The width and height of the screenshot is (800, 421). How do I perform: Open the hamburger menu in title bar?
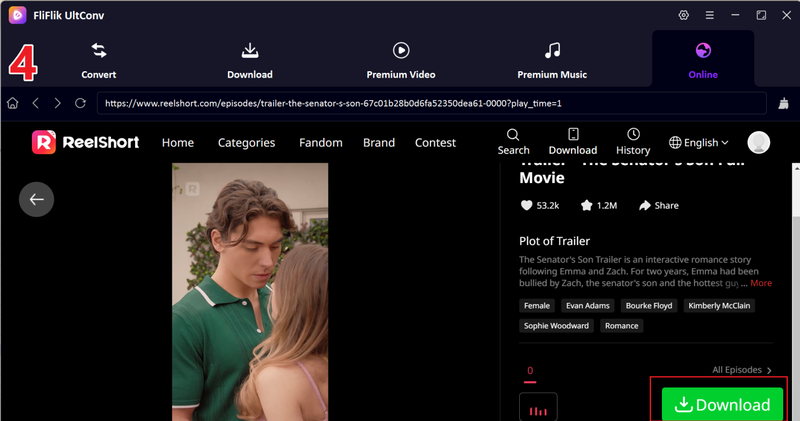coord(710,15)
